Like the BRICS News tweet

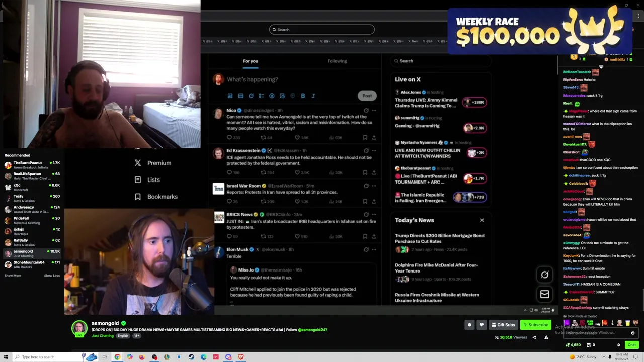(297, 236)
